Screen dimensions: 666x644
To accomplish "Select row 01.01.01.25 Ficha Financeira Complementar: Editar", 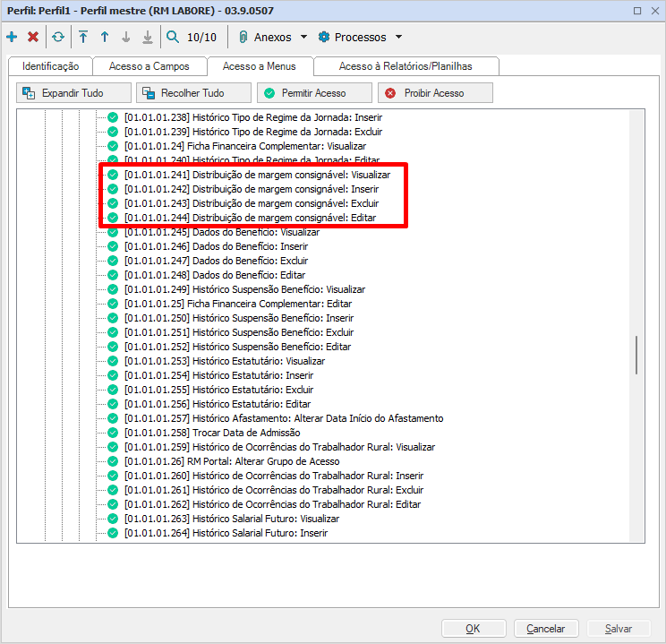I will 238,304.
